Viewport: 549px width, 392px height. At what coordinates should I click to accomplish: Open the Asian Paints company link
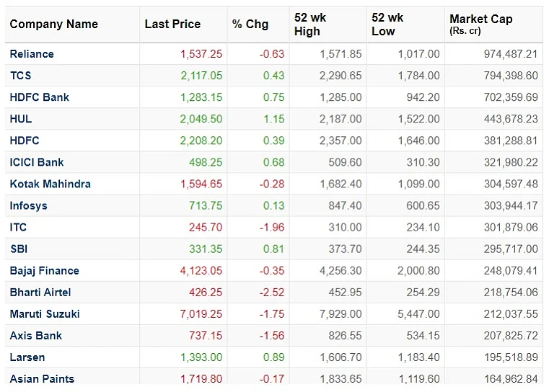(42, 379)
